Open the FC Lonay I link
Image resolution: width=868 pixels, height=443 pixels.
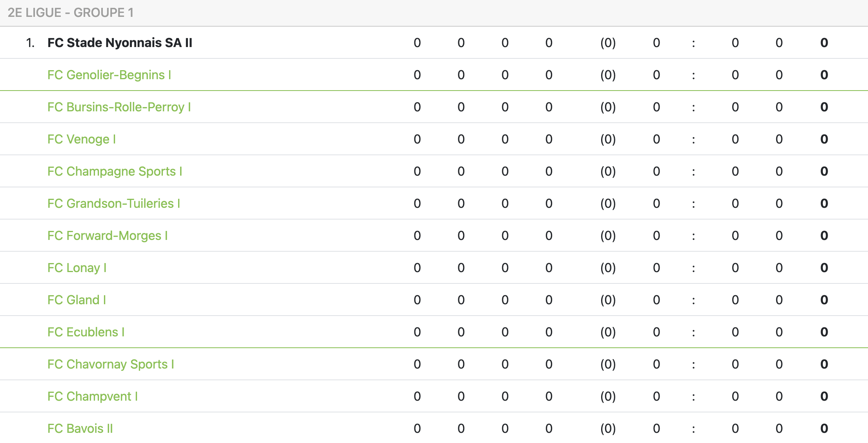[x=77, y=268]
